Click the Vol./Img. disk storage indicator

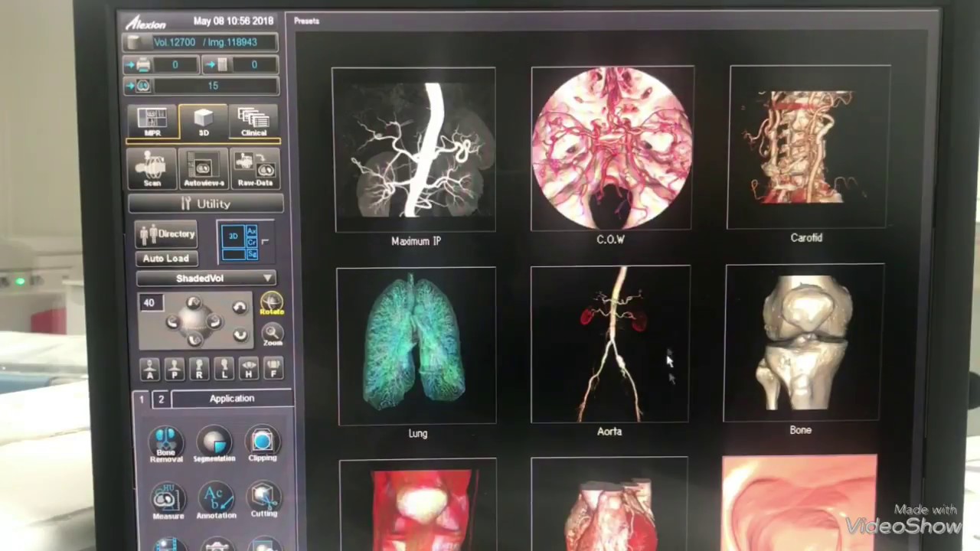tap(201, 43)
